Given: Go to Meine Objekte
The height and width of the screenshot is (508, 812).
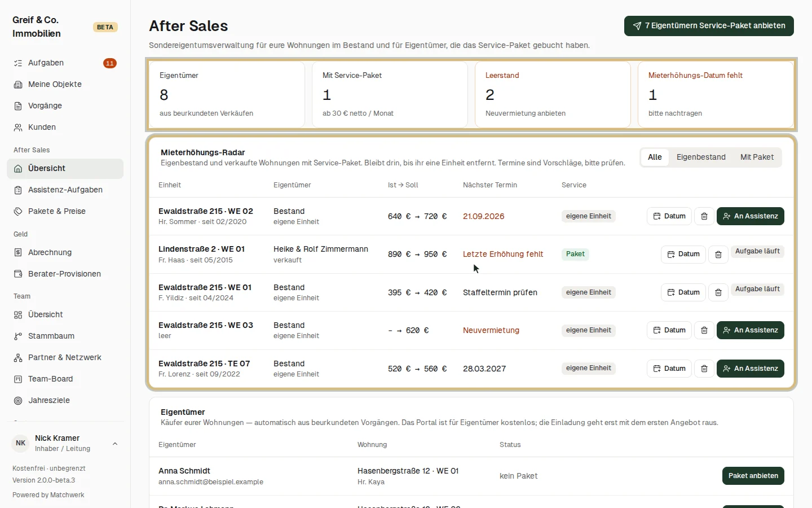Looking at the screenshot, I should pos(65,84).
